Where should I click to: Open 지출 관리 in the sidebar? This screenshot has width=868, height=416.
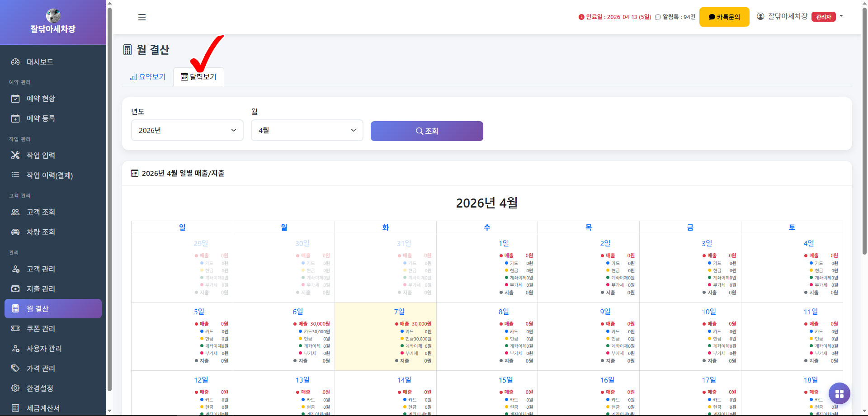(41, 289)
